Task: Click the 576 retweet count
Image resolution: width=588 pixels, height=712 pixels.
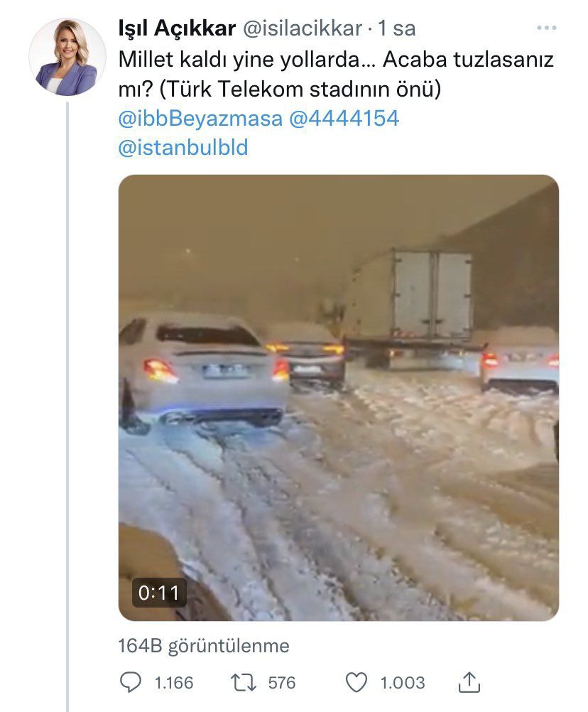Action: pos(281,683)
